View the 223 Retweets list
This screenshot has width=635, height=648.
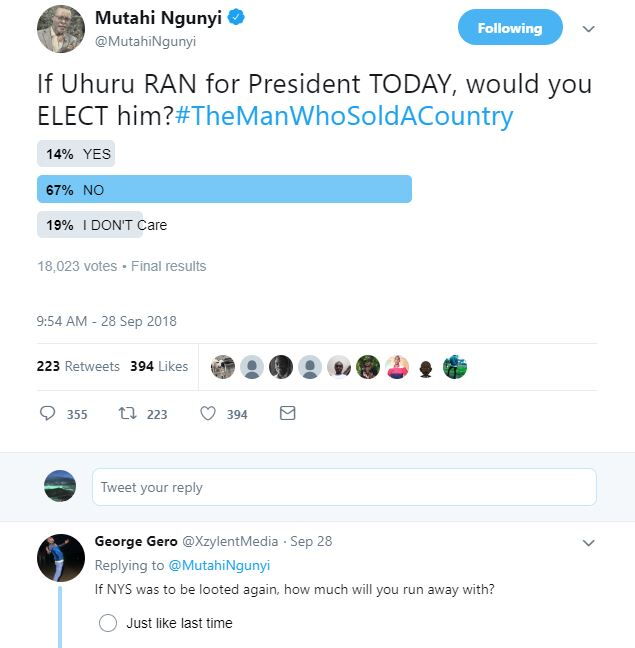point(78,366)
